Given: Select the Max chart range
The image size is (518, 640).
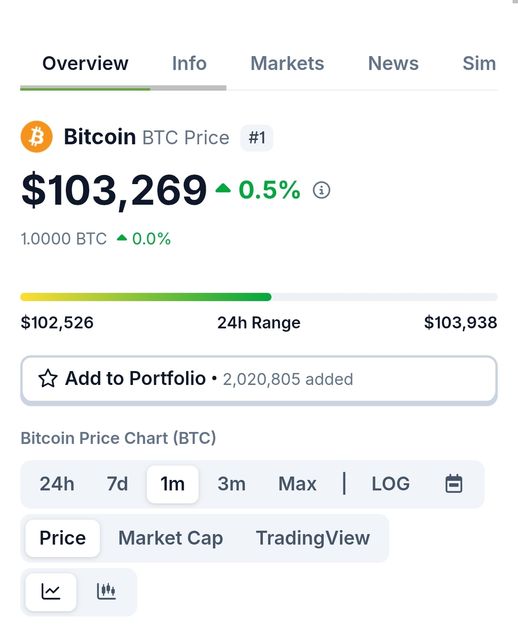Looking at the screenshot, I should tap(297, 484).
